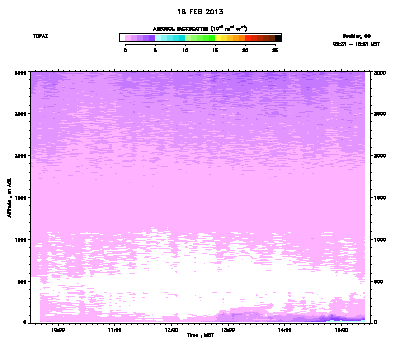Click the Altitude axis title on the left
400x360 pixels.
click(9, 198)
